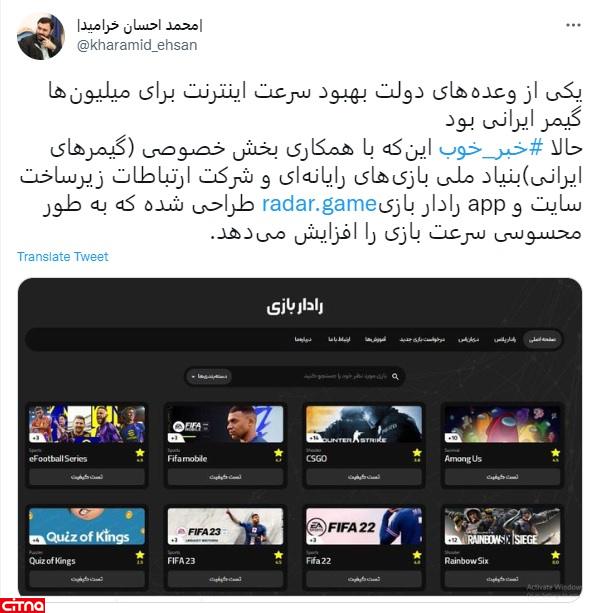Click the star rating on Fifa mobile
592x613 pixels.
pos(278,455)
